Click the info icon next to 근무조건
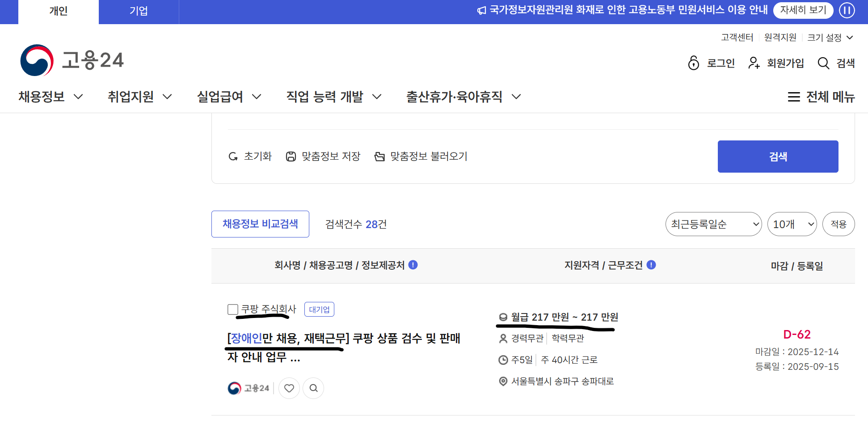The image size is (868, 428). (651, 265)
